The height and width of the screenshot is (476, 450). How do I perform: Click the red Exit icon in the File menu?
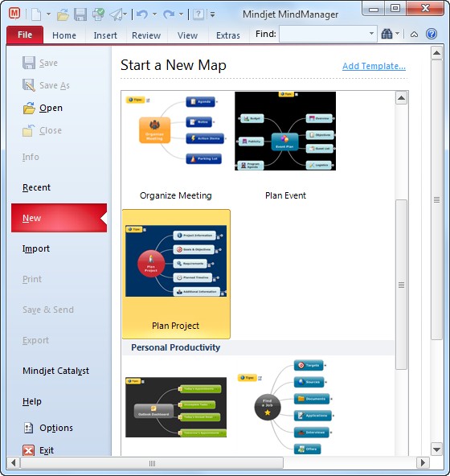click(x=28, y=450)
